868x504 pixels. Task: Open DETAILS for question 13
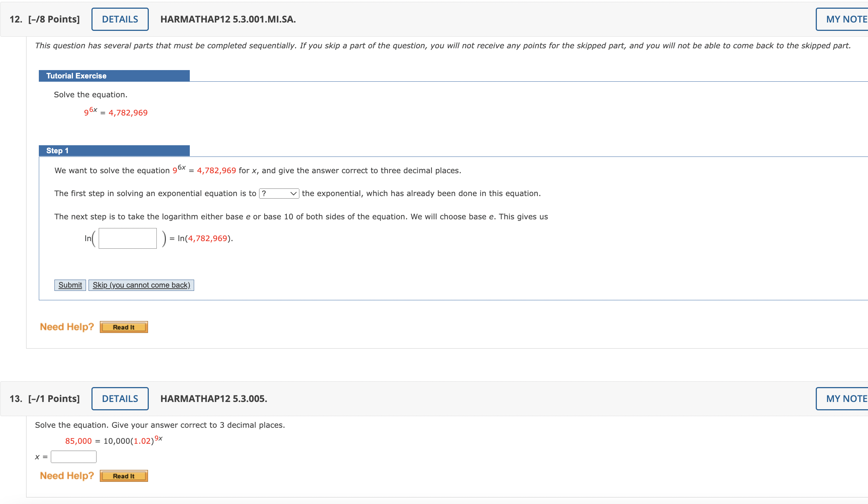(x=120, y=399)
